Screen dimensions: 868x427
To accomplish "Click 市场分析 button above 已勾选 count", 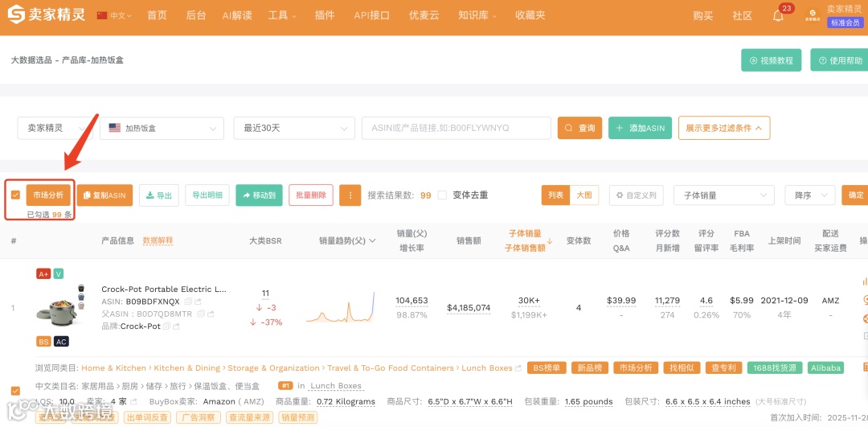I will pos(48,195).
